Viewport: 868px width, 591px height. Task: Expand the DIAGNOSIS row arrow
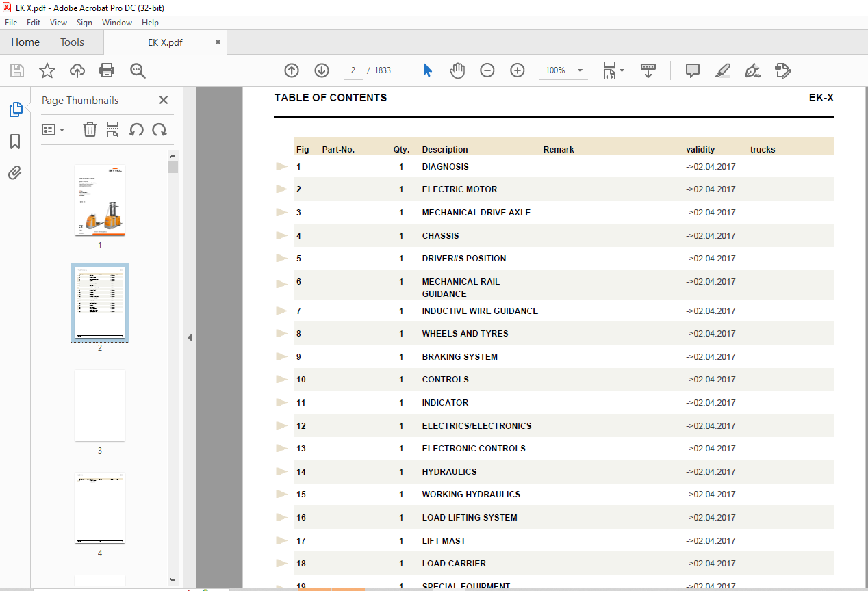281,166
